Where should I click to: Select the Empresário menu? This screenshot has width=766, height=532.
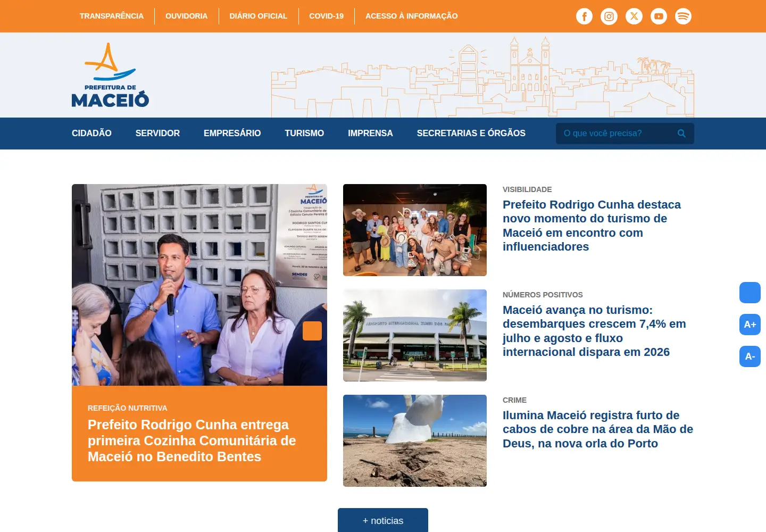[x=232, y=134]
